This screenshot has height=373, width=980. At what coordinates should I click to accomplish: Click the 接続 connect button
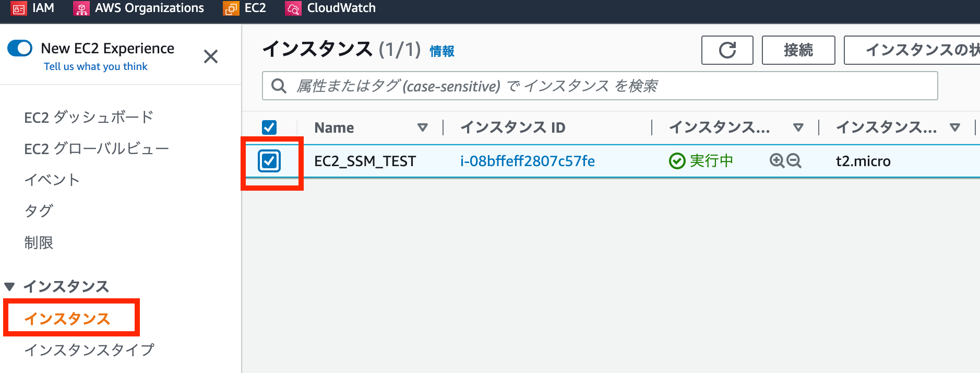[798, 50]
